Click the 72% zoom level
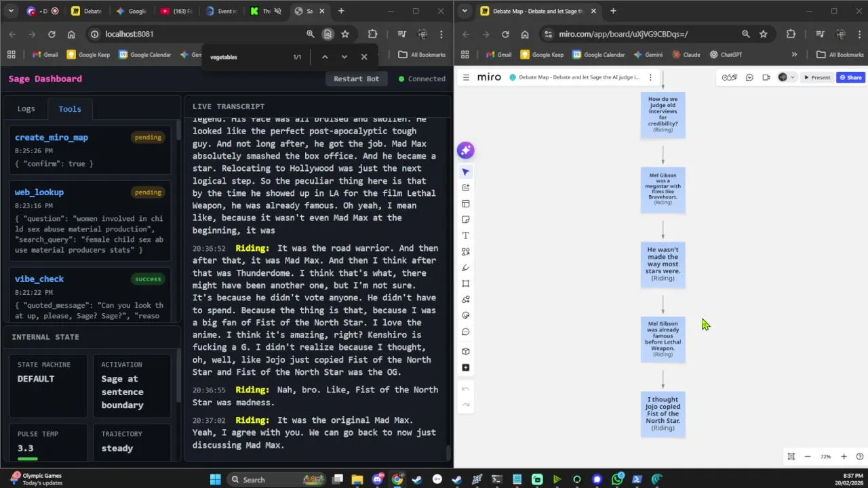 (825, 457)
